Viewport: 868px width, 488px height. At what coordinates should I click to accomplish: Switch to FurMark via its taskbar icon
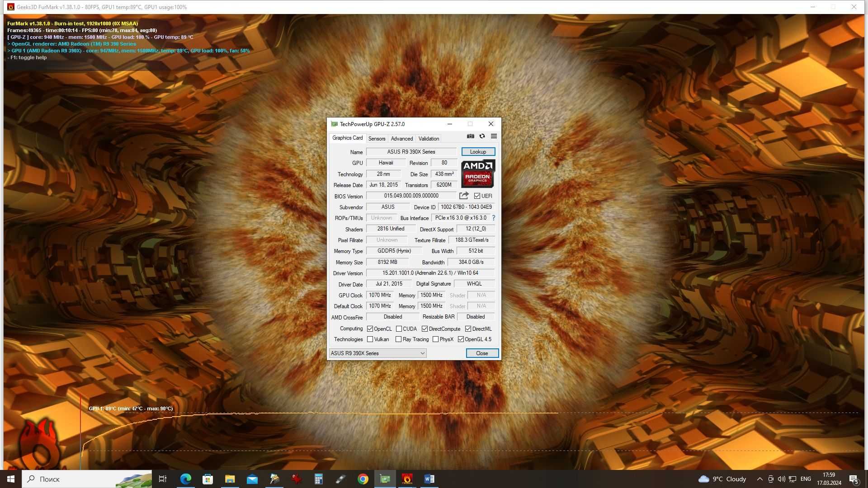click(x=407, y=479)
